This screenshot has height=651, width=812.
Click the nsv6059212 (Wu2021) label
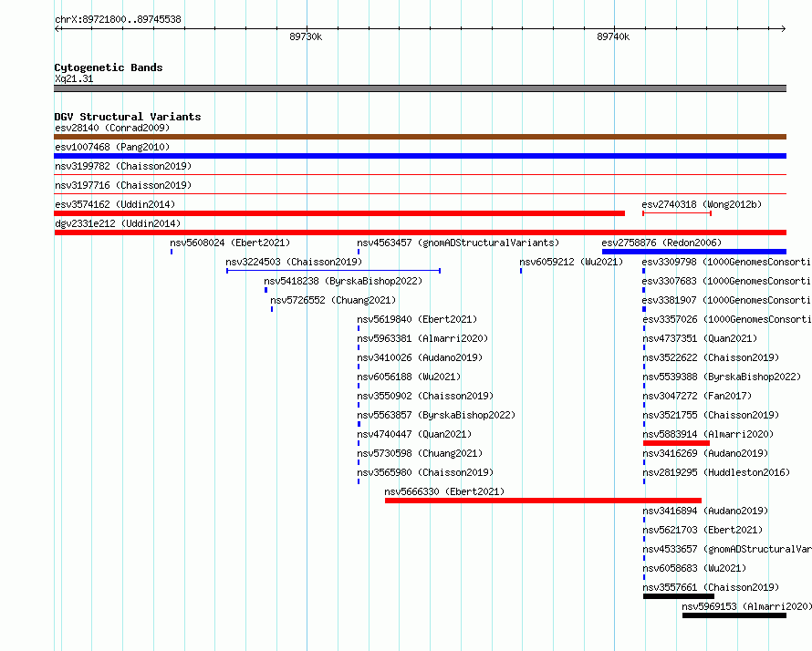pyautogui.click(x=571, y=262)
